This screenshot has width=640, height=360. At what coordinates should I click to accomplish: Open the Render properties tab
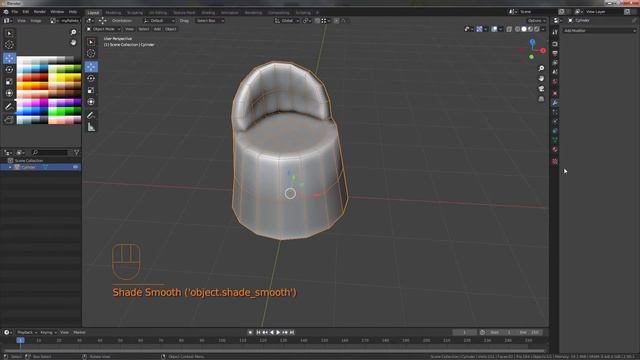coord(555,44)
